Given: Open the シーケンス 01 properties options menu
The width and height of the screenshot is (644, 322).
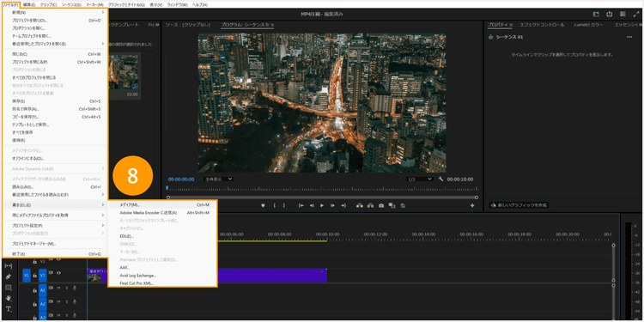Looking at the screenshot, I should [x=629, y=37].
